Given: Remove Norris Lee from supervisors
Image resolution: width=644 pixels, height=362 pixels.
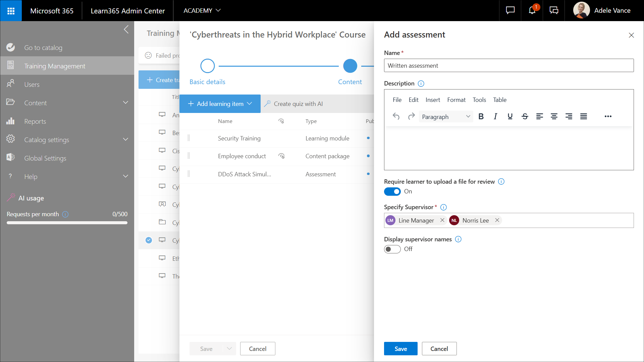Looking at the screenshot, I should (x=497, y=220).
